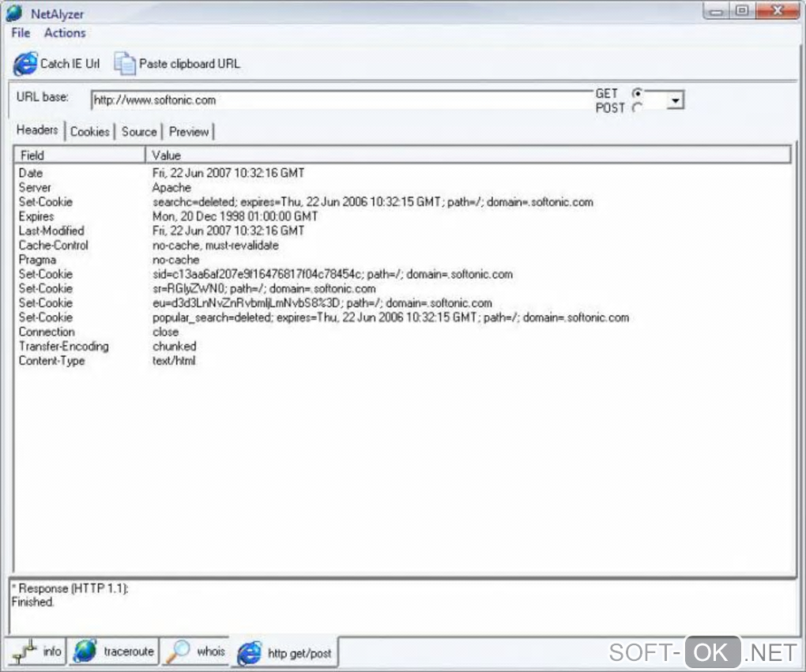The image size is (806, 672).
Task: Click the value 'Apache'
Action: pos(171,187)
